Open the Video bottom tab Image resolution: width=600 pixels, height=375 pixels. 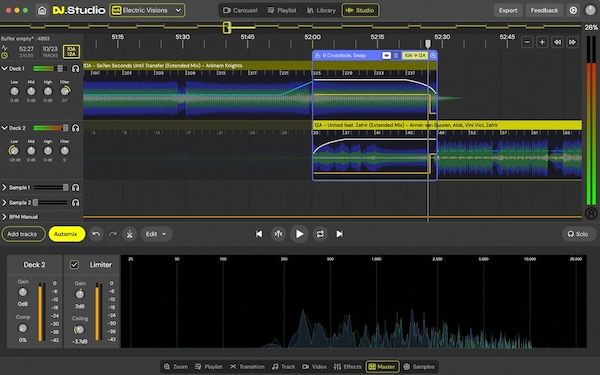pyautogui.click(x=315, y=367)
